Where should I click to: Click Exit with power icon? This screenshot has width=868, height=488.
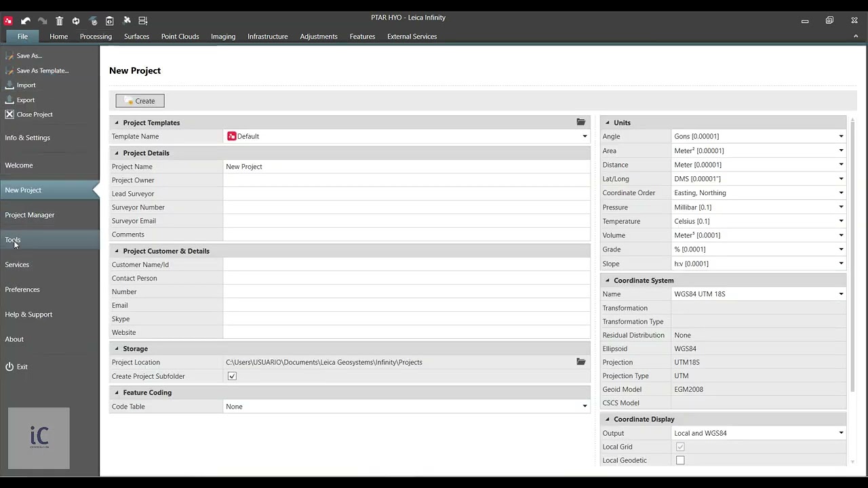(x=22, y=367)
